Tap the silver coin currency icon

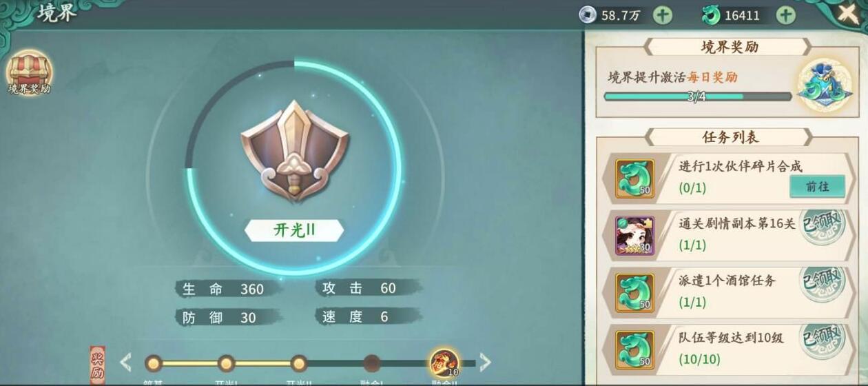click(x=587, y=14)
